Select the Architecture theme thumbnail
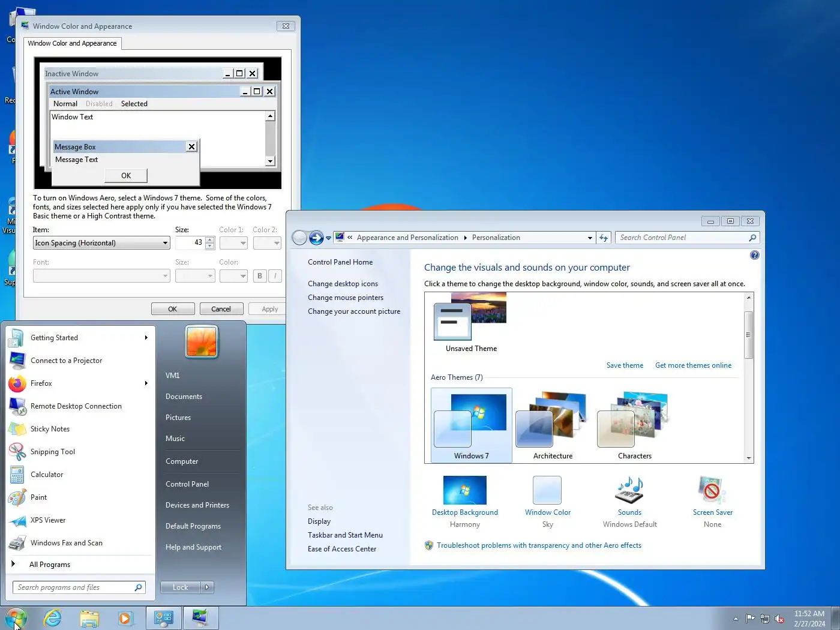 pyautogui.click(x=553, y=425)
